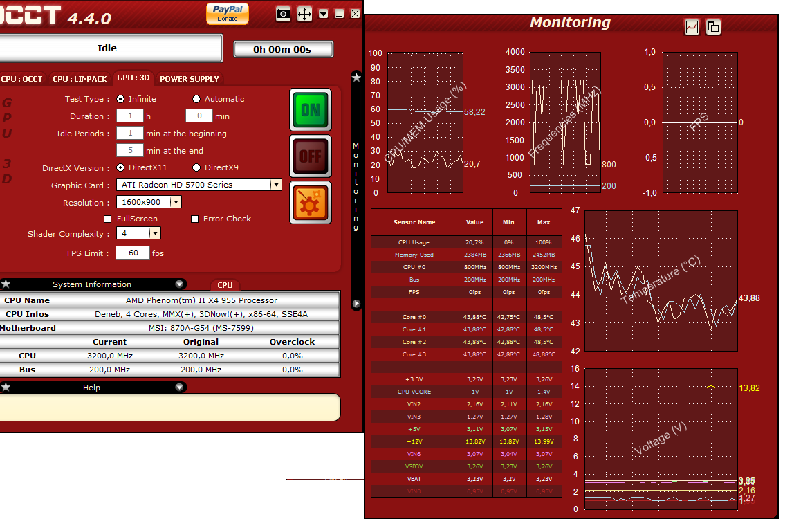
Task: Select the +12V sensor row
Action: [466, 441]
